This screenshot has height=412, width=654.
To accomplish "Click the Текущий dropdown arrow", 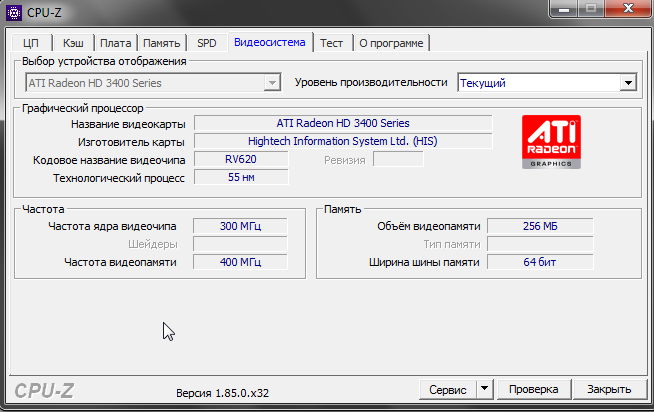I will tap(628, 83).
